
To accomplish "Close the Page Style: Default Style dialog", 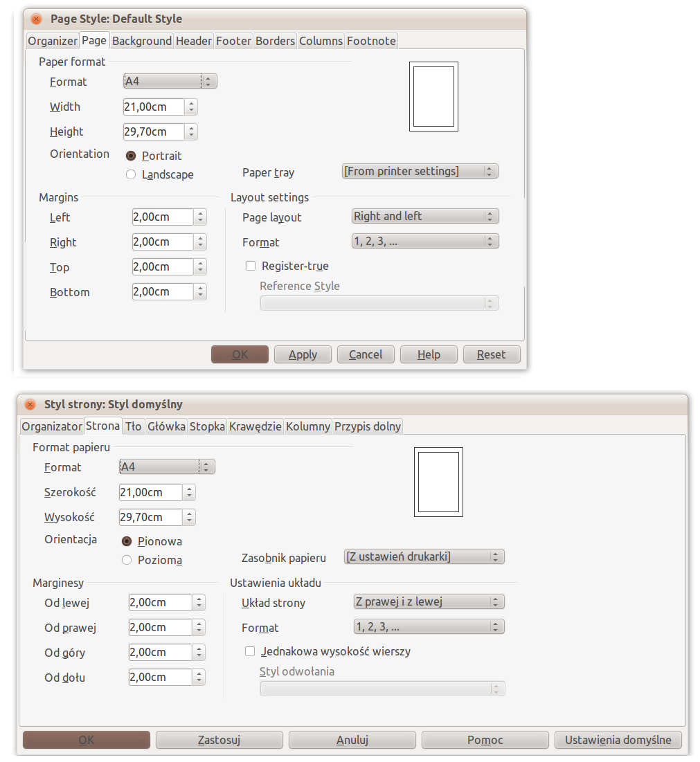I will tap(37, 19).
